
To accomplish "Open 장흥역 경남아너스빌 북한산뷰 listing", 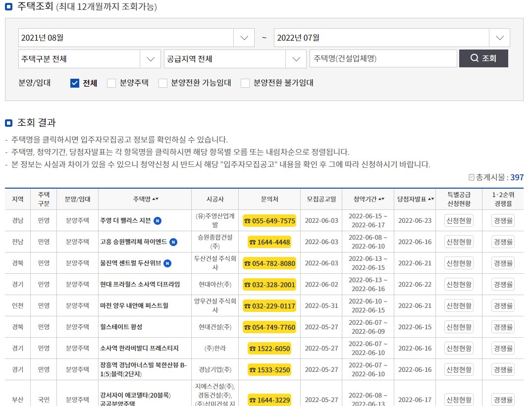I will click(143, 369).
